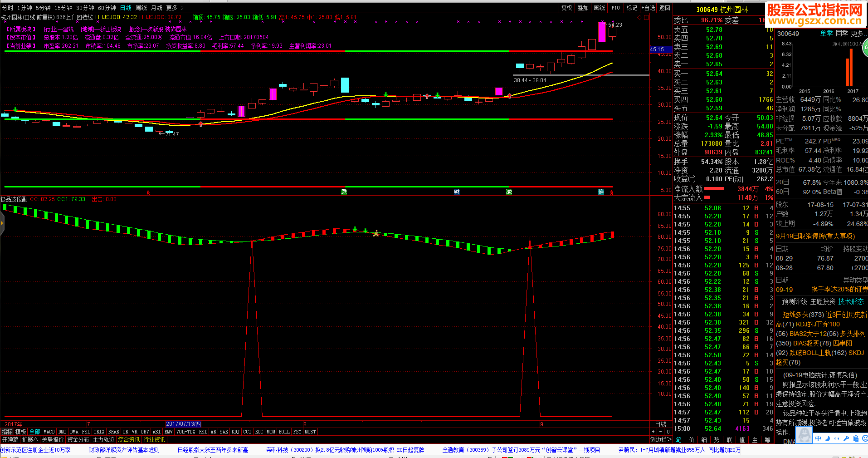
Task: Select the KDJ indicator
Action: [x=236, y=432]
